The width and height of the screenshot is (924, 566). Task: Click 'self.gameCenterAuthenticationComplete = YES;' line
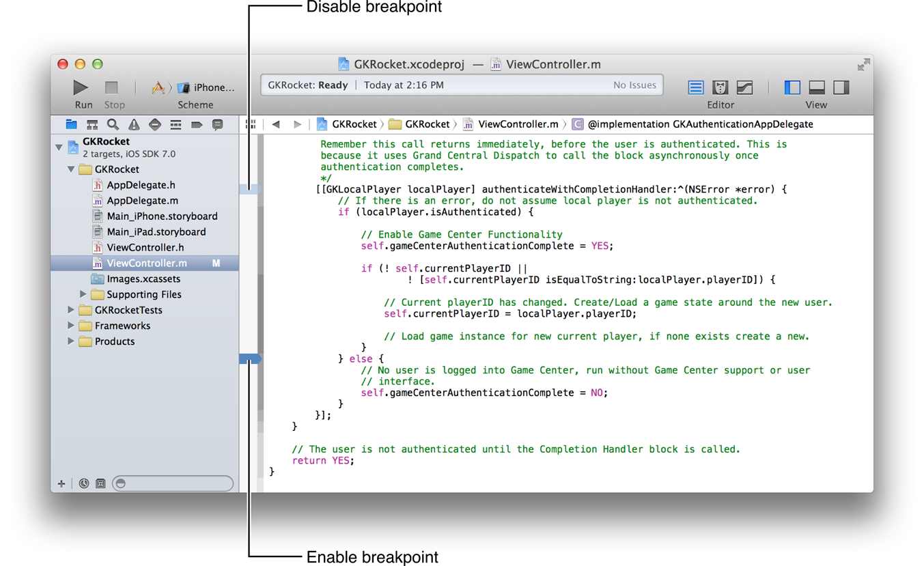click(487, 246)
